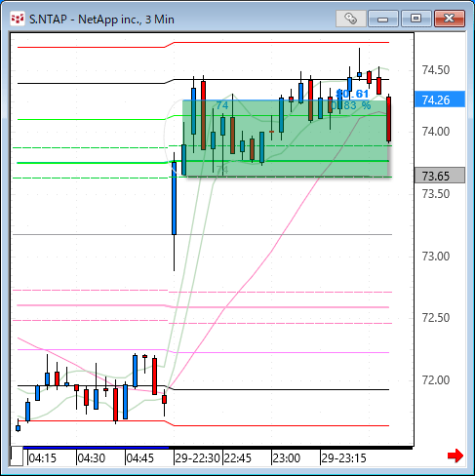This screenshot has width=475, height=476.
Task: Click the 29-23:15 time axis label
Action: (x=344, y=458)
